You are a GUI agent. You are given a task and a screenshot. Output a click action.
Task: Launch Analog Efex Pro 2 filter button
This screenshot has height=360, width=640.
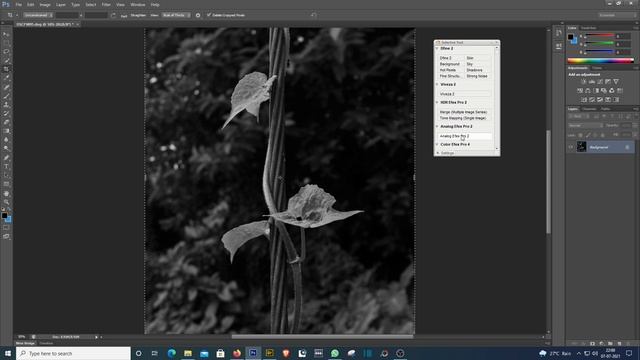click(465, 136)
